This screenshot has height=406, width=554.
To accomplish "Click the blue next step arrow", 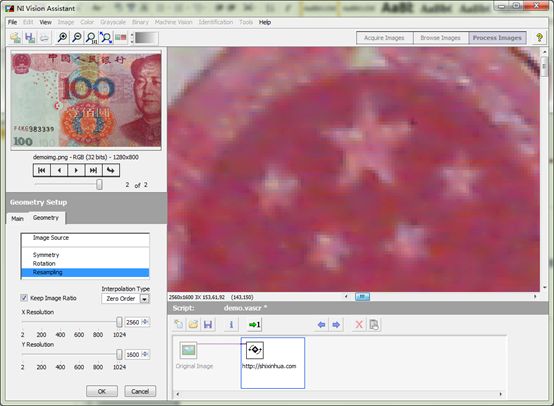I will pos(336,324).
